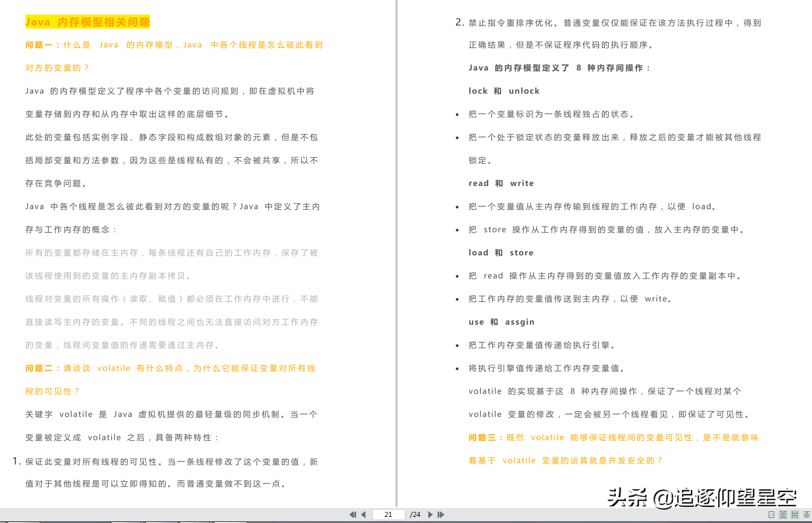The image size is (812, 523).
Task: Click the highlighted title Java 内存模型相关问题
Action: [x=88, y=22]
